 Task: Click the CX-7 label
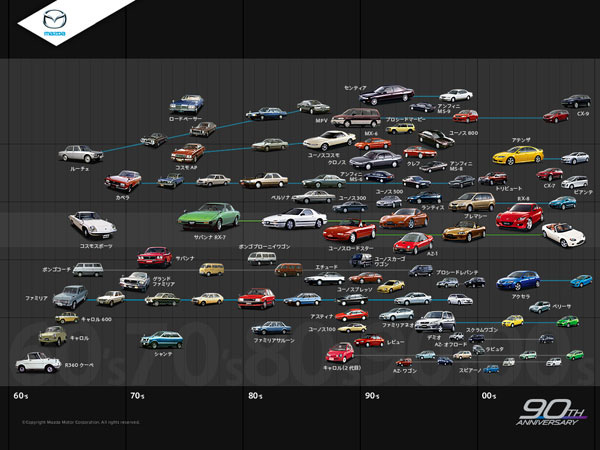point(549,186)
